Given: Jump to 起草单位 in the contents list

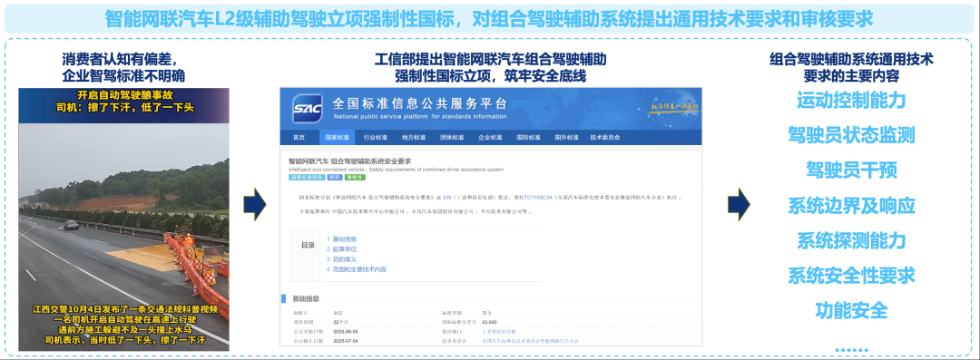Looking at the screenshot, I should (342, 249).
